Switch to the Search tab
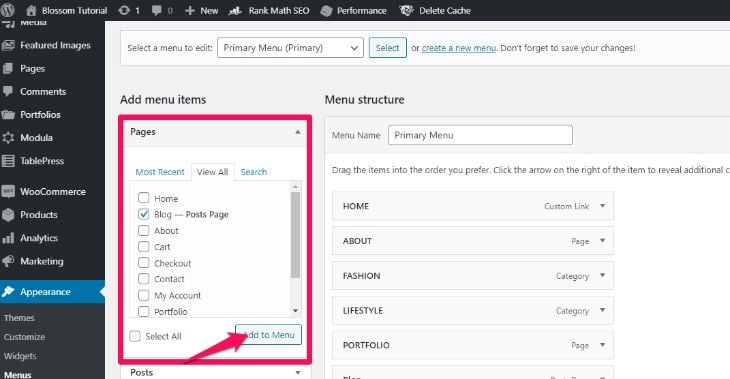730x379 pixels. click(x=254, y=172)
